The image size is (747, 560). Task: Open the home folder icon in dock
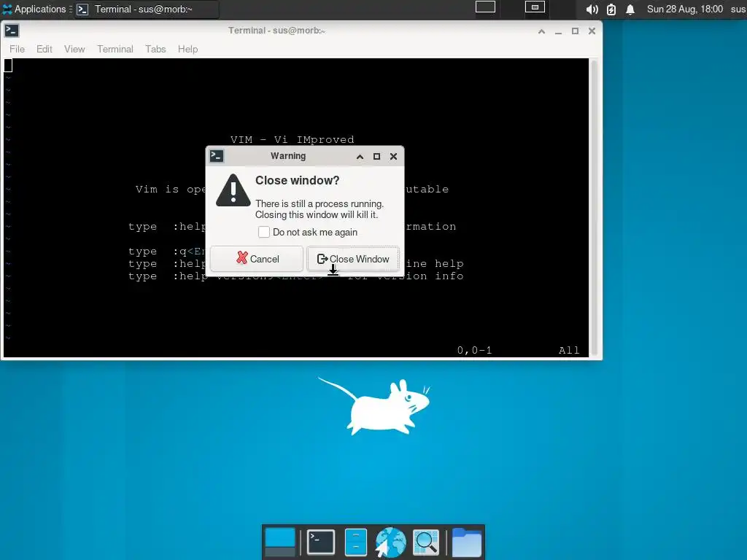[466, 542]
